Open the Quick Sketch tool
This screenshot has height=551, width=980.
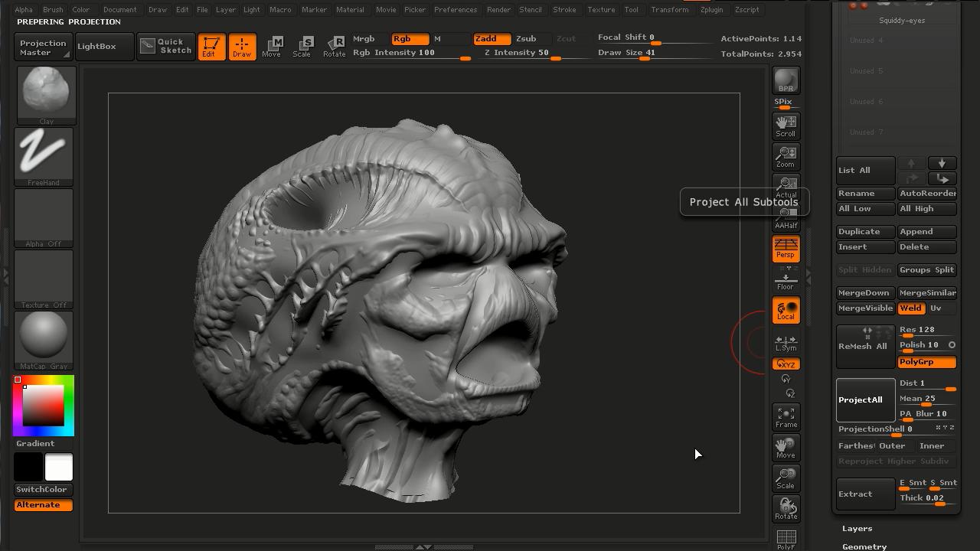[166, 46]
